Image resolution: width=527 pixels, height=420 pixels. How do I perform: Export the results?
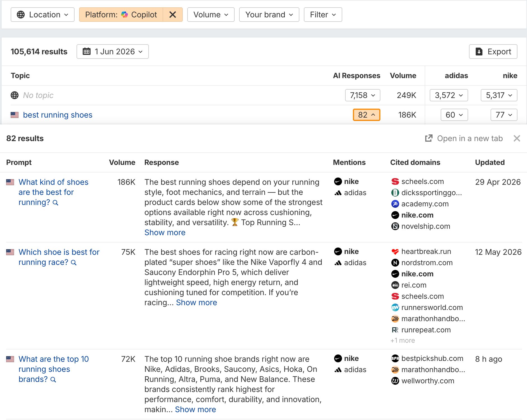click(493, 52)
